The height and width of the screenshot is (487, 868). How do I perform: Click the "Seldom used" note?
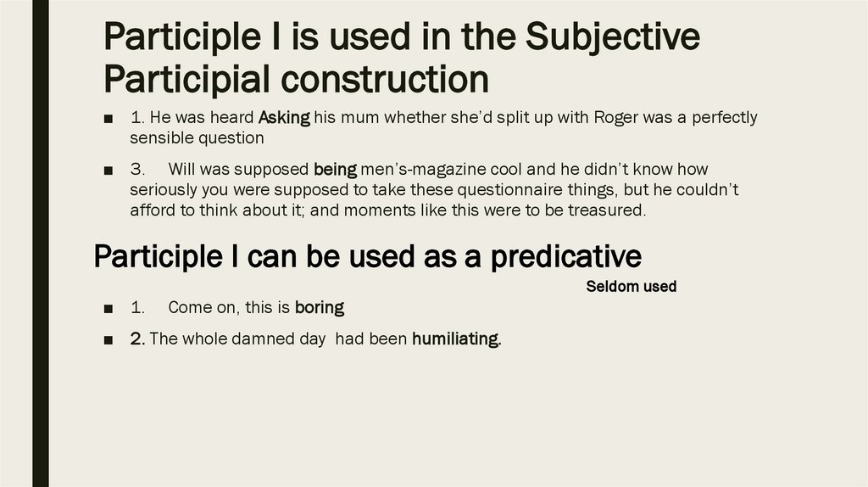coord(631,287)
